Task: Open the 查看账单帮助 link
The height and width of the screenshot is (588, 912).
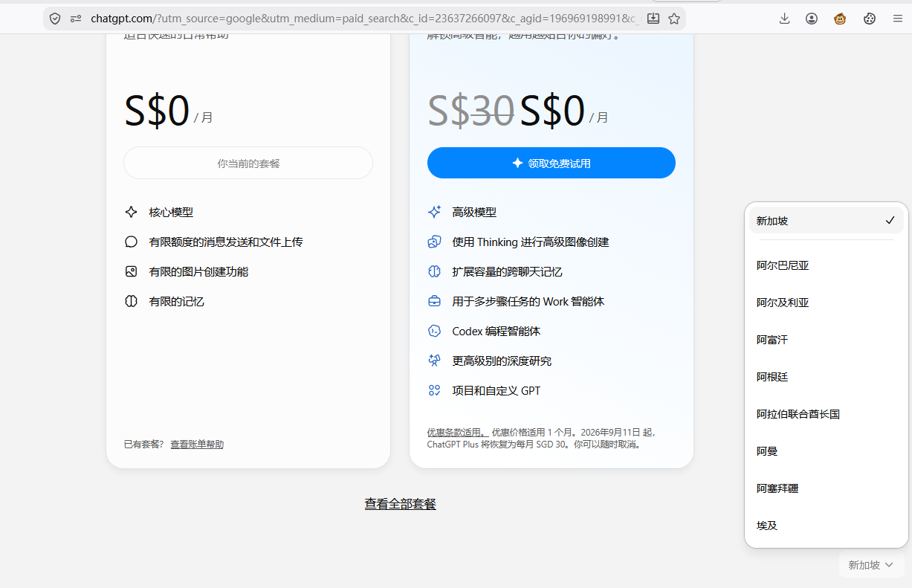Action: point(197,445)
